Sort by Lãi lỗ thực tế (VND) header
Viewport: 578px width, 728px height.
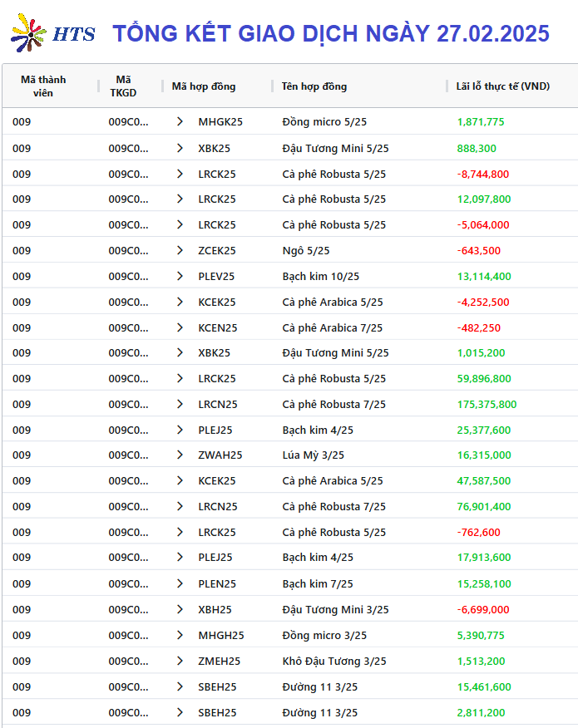coord(502,86)
